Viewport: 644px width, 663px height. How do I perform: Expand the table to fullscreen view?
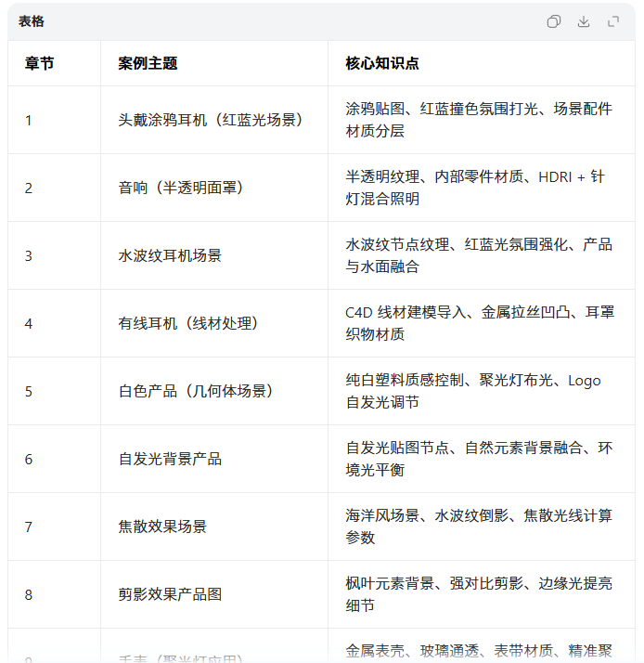(x=613, y=21)
